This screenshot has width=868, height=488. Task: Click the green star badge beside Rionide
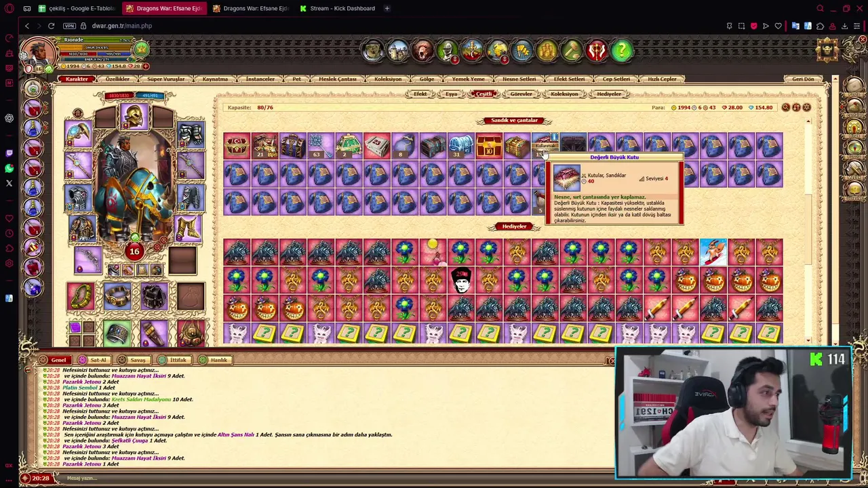tap(141, 49)
